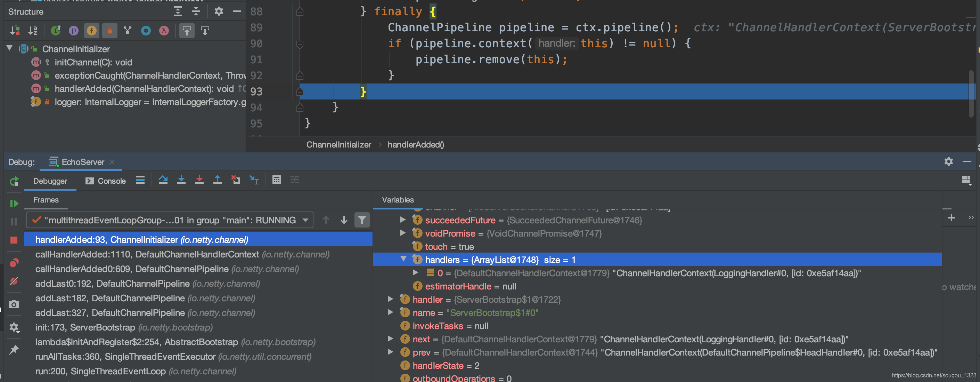The width and height of the screenshot is (980, 382).
Task: Mute breakpoints in debug sidebar
Action: (x=14, y=281)
